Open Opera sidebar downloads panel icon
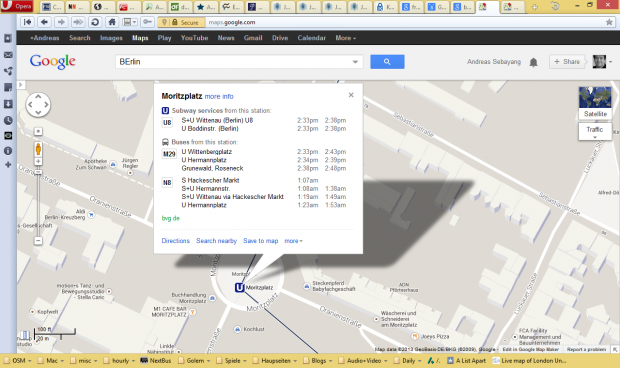The width and height of the screenshot is (620, 368). coord(8,104)
